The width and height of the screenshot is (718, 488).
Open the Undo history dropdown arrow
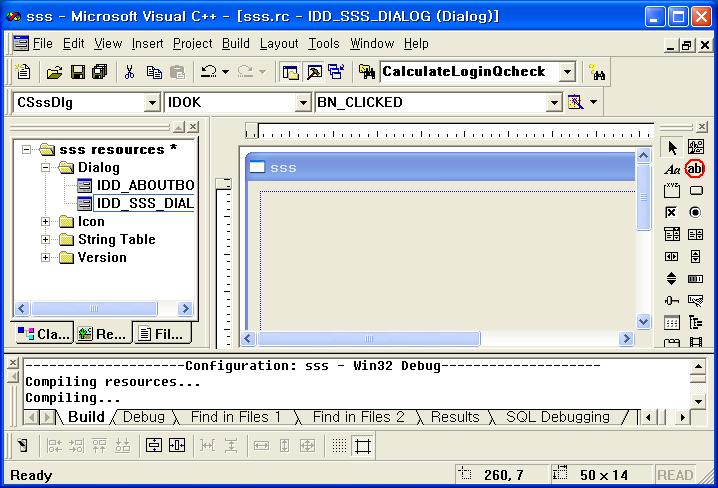point(225,72)
